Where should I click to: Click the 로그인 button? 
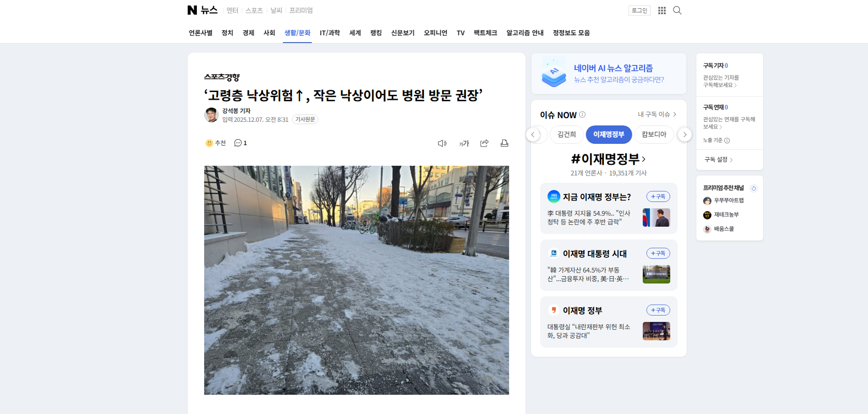click(640, 11)
